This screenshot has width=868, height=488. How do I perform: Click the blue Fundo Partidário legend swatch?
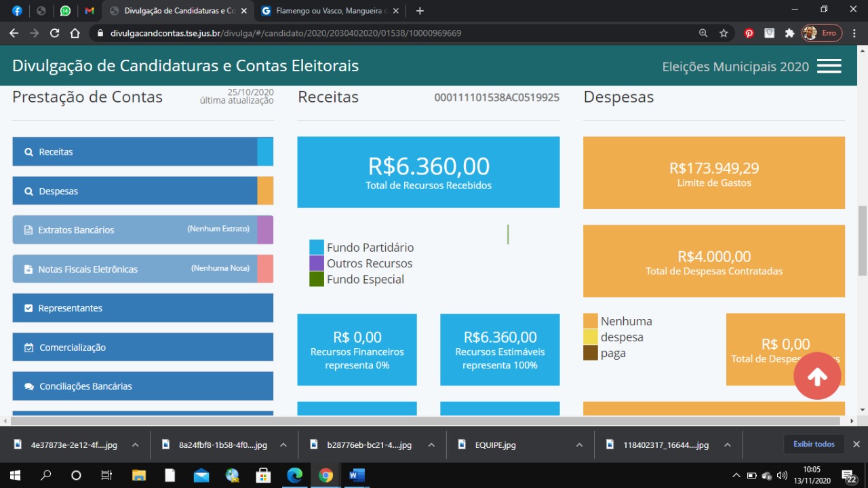(x=317, y=248)
